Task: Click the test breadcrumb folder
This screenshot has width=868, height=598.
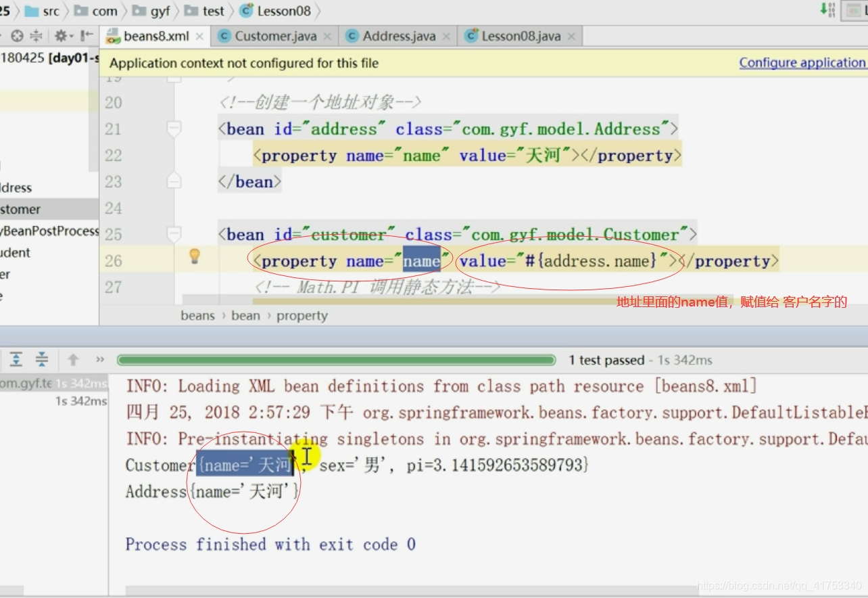Action: click(205, 11)
